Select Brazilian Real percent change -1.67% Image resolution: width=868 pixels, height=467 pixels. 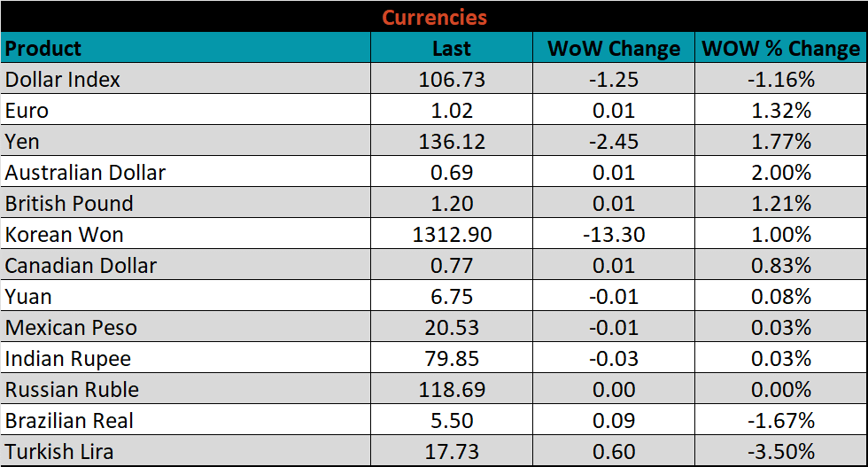tap(780, 421)
